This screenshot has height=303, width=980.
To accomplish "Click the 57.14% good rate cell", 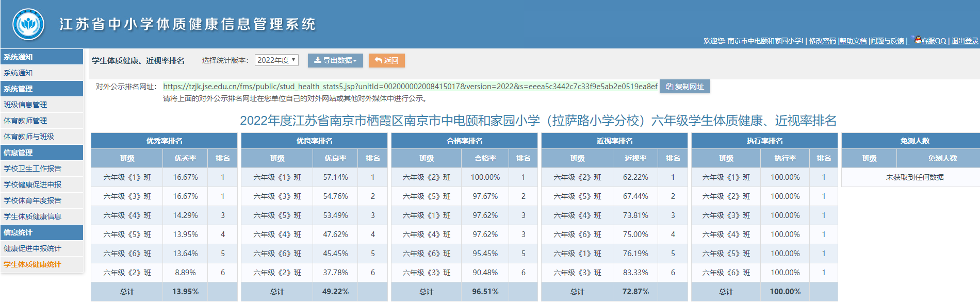I will click(x=335, y=177).
